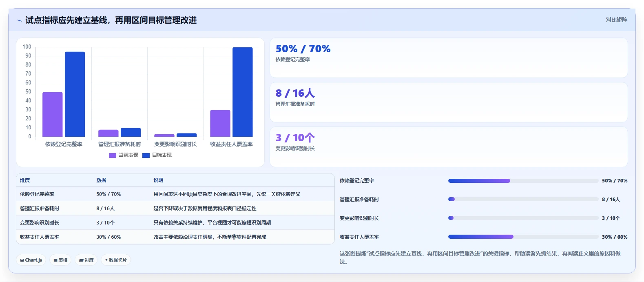Click the 说明 table column header
The height and width of the screenshot is (282, 644).
pos(158,180)
